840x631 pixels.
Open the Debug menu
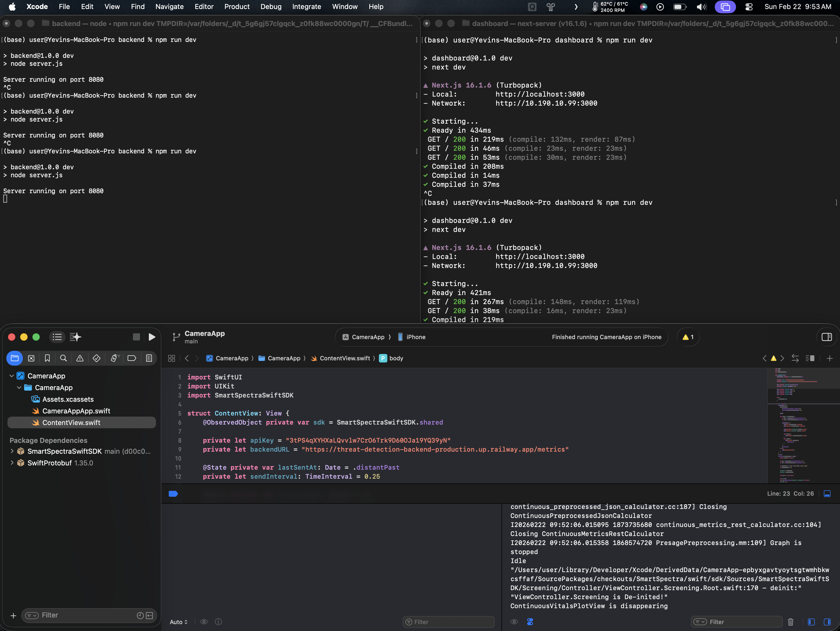point(271,6)
